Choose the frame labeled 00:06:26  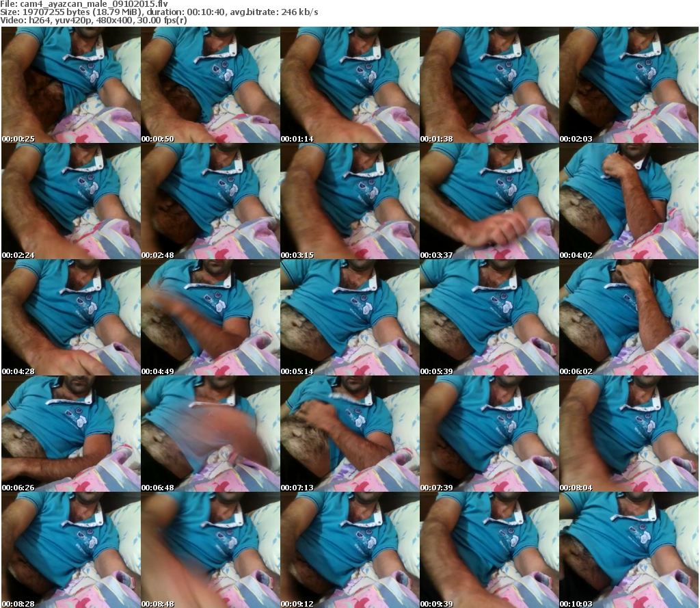point(71,434)
